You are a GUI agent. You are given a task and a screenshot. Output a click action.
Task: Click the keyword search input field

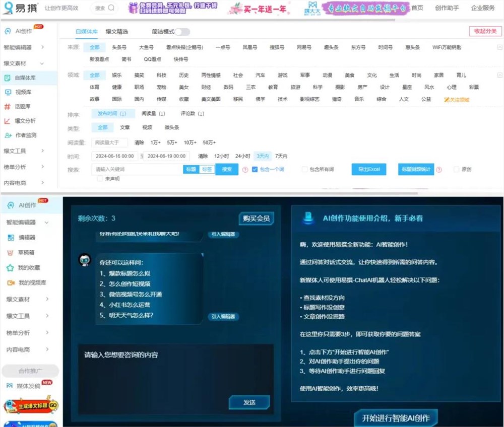[x=133, y=169]
